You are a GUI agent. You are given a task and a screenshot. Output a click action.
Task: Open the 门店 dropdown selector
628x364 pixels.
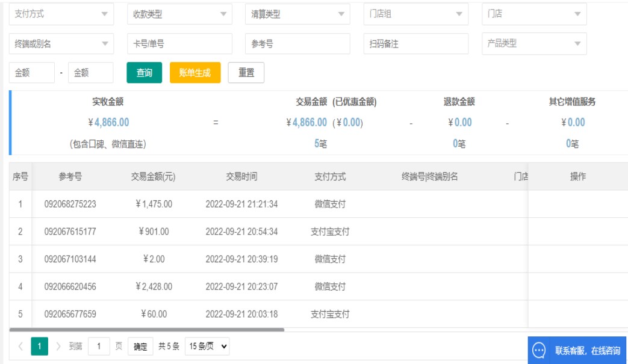[534, 14]
